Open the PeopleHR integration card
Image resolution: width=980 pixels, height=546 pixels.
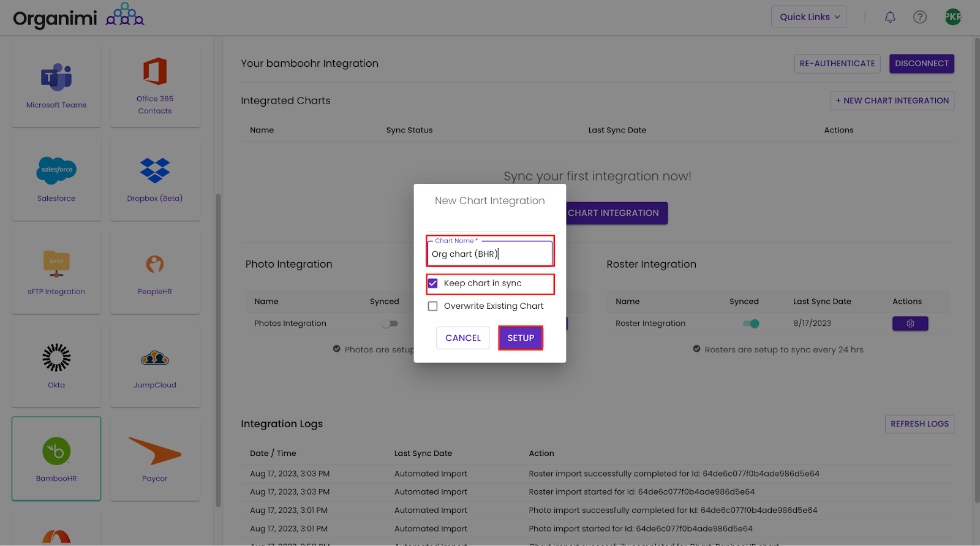pos(155,271)
